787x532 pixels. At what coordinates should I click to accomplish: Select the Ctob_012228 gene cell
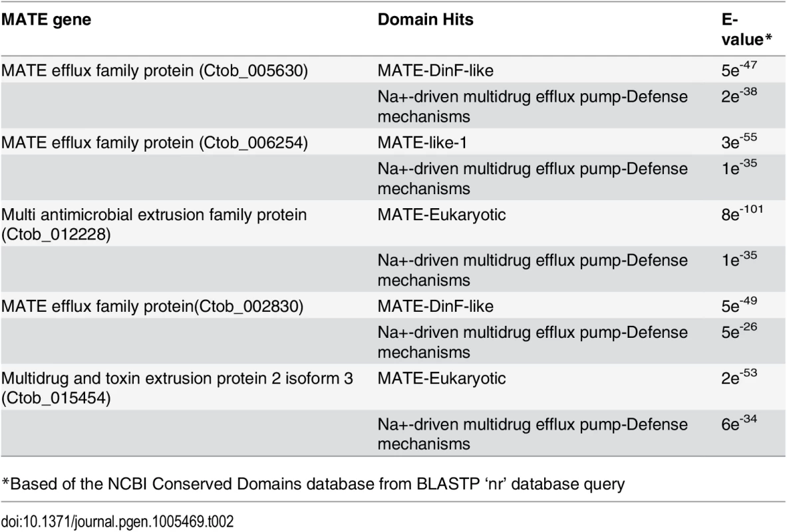pyautogui.click(x=154, y=224)
